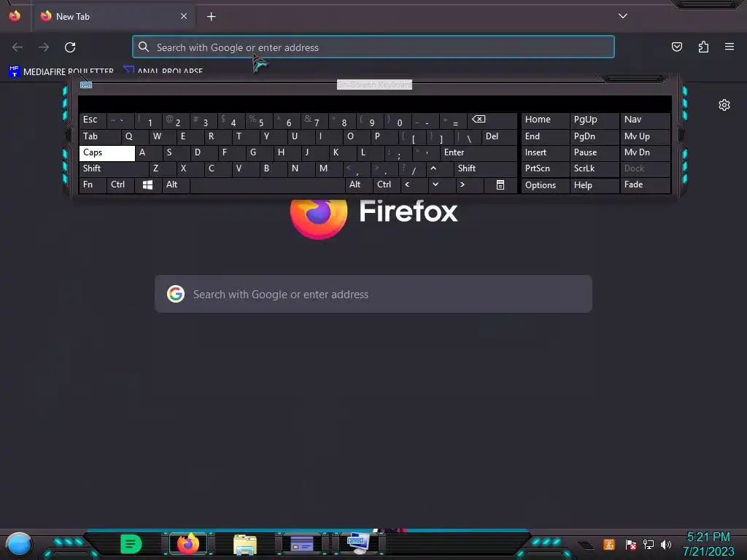Toggle the Fn key
747x560 pixels.
(x=93, y=184)
